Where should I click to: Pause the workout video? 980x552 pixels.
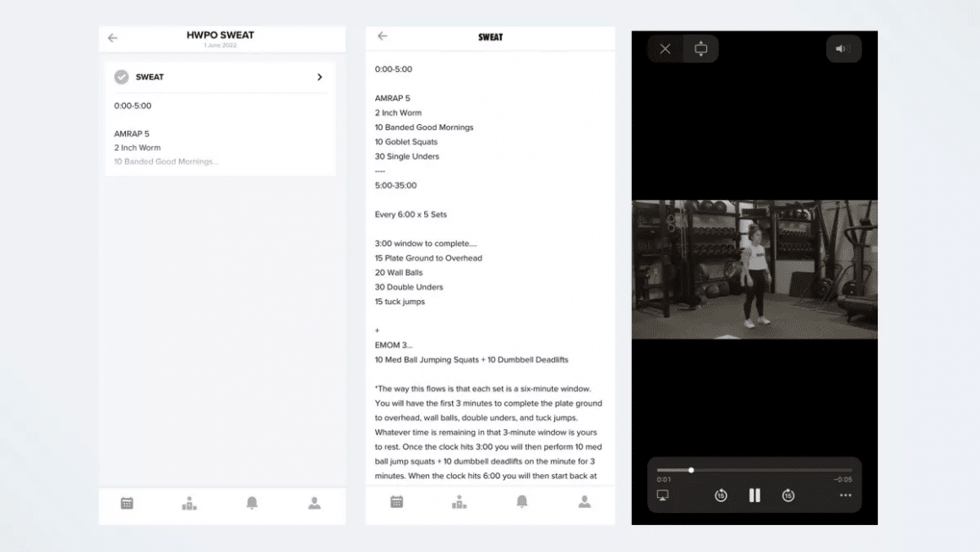point(754,495)
